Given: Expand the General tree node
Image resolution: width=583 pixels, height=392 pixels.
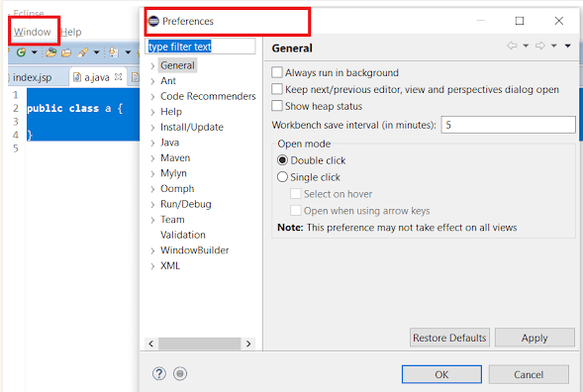Looking at the screenshot, I should tap(152, 66).
